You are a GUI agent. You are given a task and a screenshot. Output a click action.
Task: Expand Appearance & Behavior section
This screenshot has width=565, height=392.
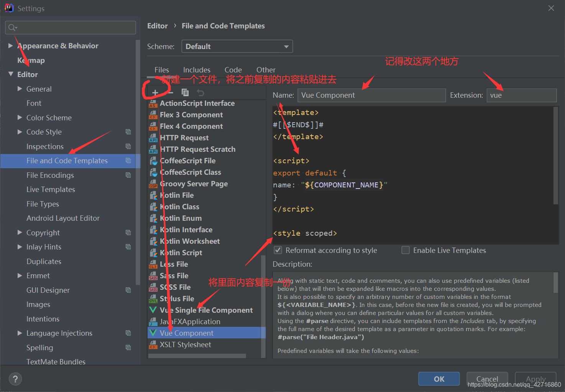point(11,46)
